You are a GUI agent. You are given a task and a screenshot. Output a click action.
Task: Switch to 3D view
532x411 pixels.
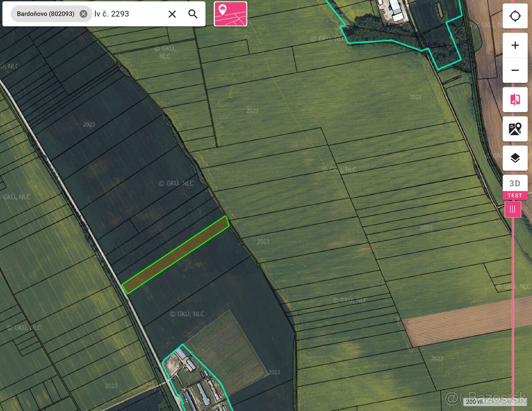pos(515,183)
